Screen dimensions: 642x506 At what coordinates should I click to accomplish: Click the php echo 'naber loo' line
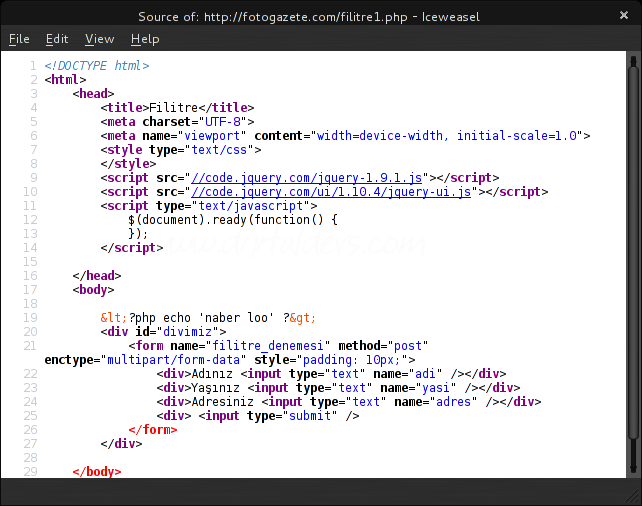(208, 318)
